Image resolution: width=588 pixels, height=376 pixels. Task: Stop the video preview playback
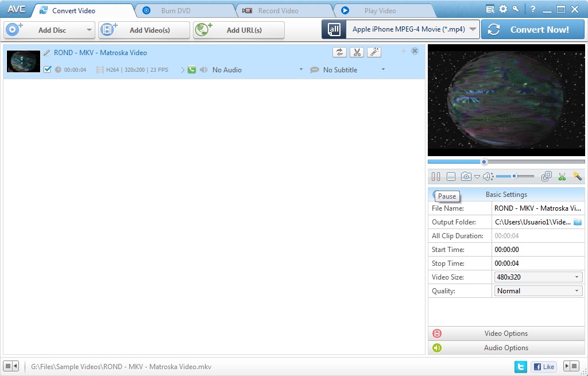450,176
